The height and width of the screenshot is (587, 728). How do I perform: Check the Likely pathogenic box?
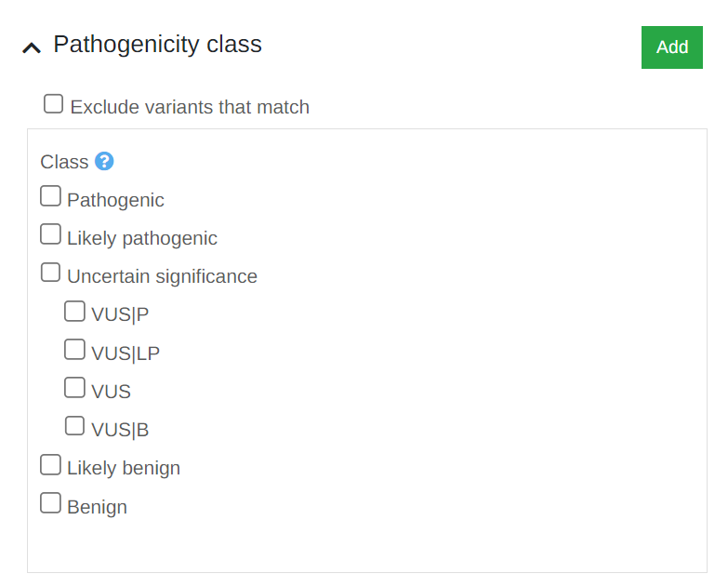tap(50, 234)
